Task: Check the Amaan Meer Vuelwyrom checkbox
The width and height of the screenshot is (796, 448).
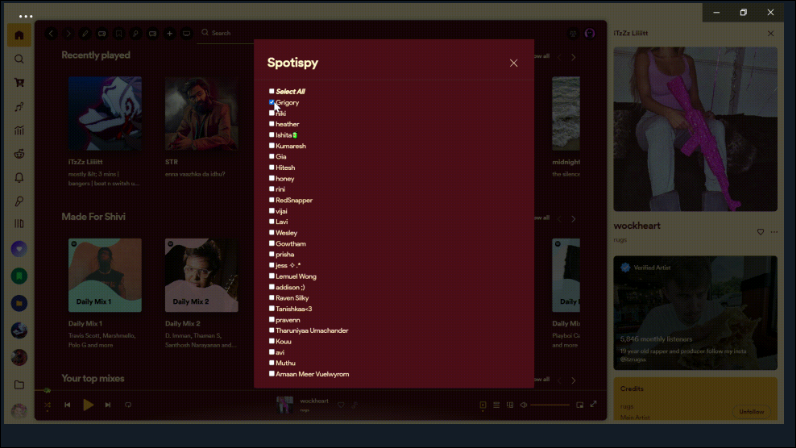Action: 272,373
